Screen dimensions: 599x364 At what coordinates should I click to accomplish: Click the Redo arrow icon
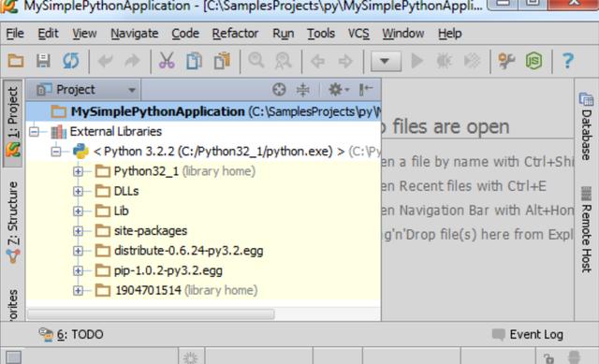pos(132,61)
